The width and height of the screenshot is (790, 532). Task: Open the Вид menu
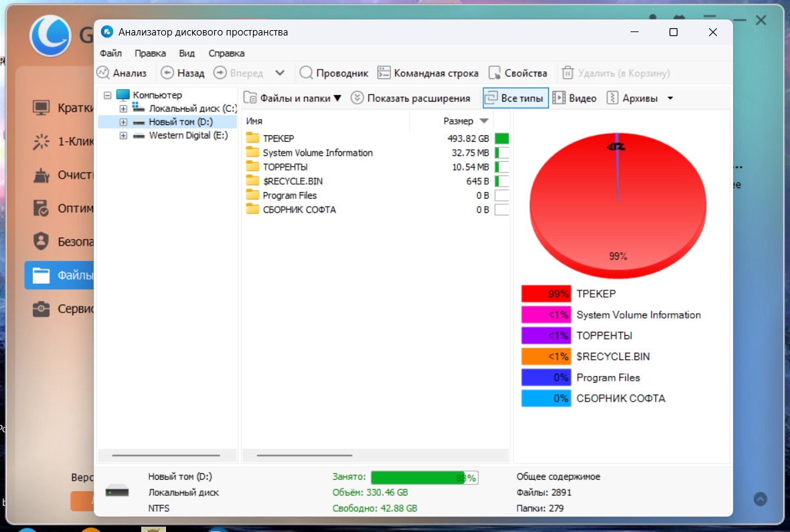(187, 54)
